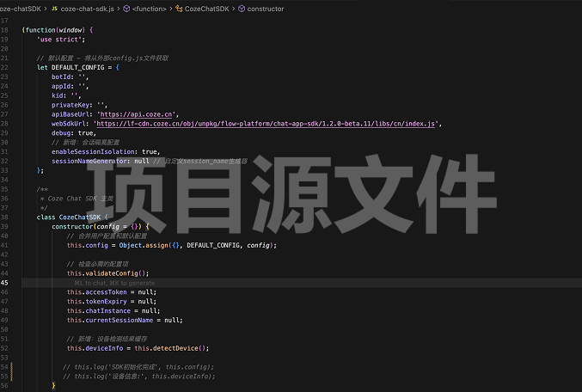Click Object.assign on line 41
The height and width of the screenshot is (392, 582).
coord(144,245)
